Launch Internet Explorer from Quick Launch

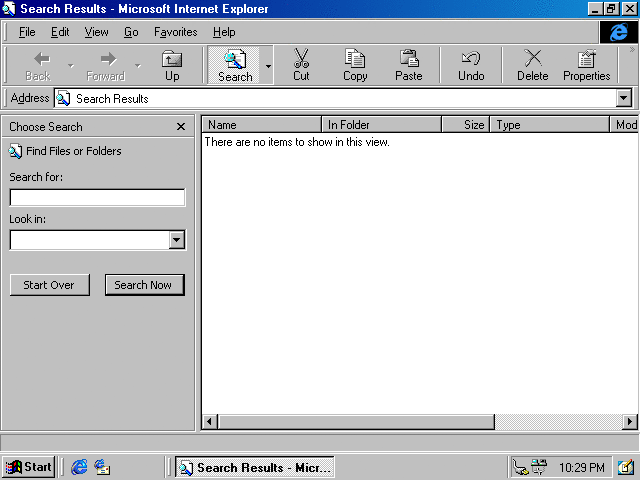79,467
